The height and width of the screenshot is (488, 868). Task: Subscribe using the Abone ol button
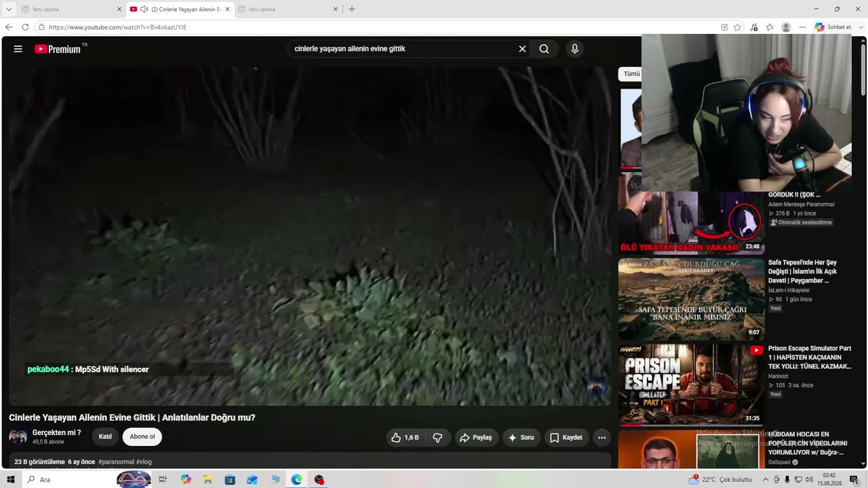142,436
